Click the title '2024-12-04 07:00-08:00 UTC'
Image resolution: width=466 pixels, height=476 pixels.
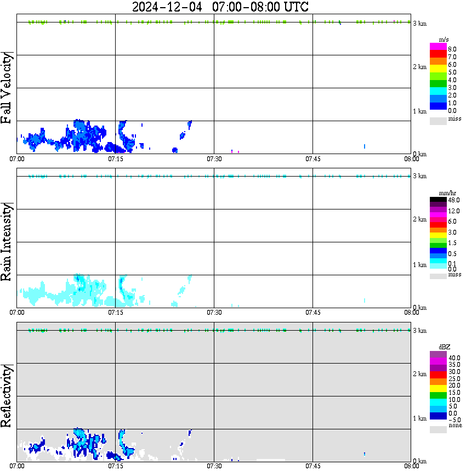pos(220,7)
